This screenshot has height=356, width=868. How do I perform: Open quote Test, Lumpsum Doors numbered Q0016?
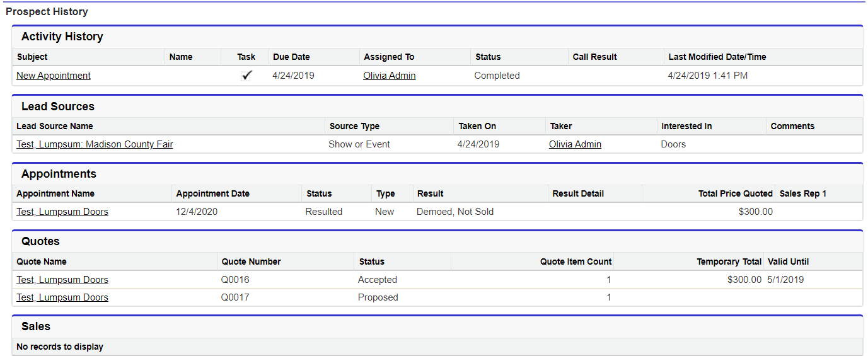pos(62,280)
